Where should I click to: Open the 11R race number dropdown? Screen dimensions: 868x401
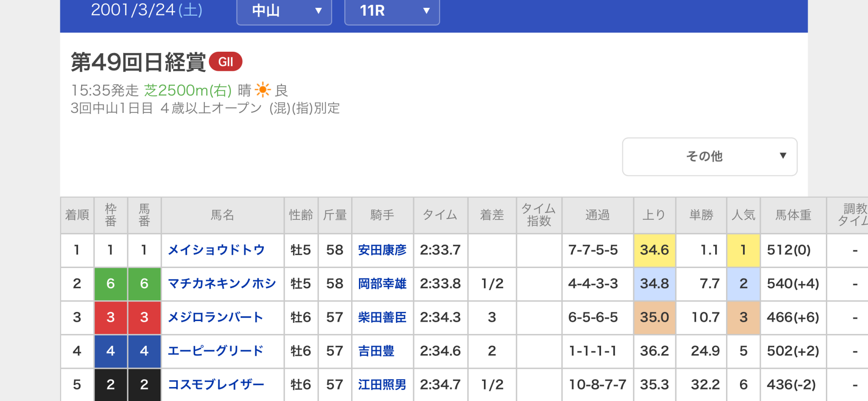[391, 11]
